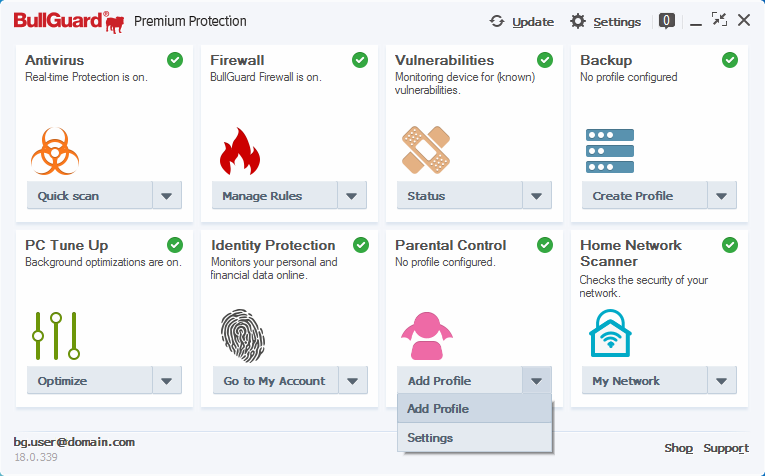This screenshot has height=476, width=765.
Task: Click 'Real-time Protection is on.' text
Action: 86,77
